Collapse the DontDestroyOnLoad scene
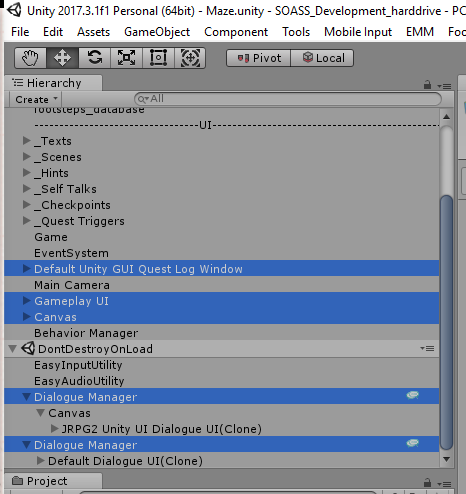 point(13,349)
